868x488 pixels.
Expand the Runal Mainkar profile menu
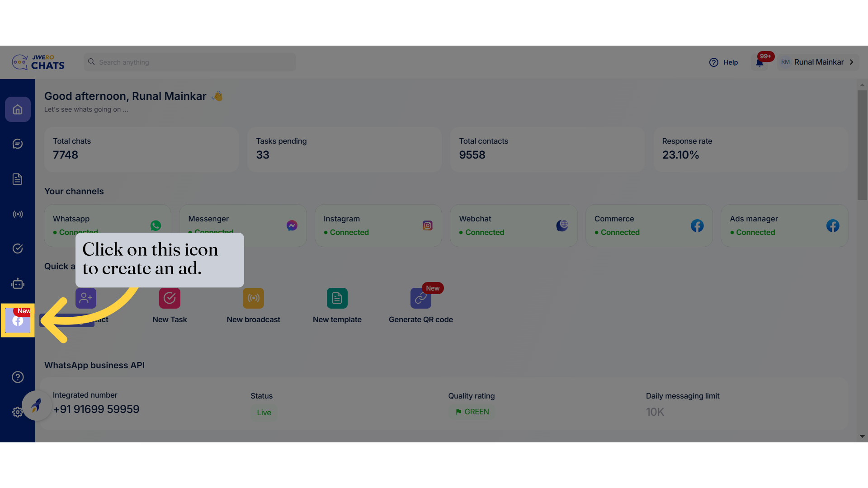tap(818, 62)
